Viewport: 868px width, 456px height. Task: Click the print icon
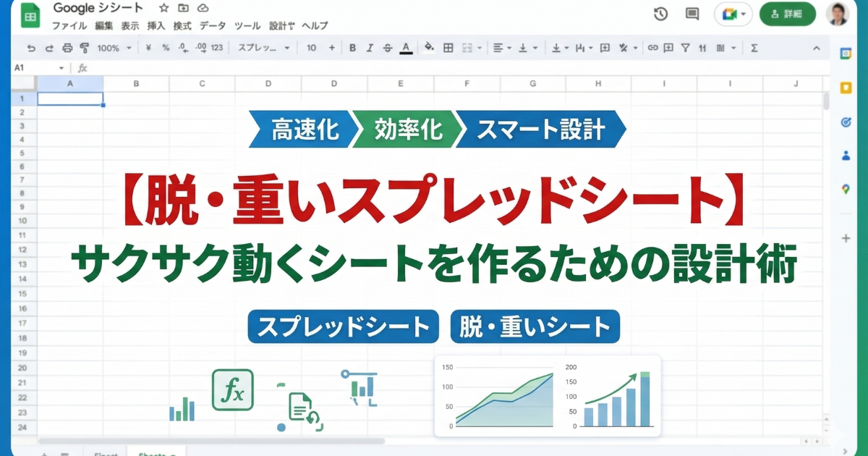pyautogui.click(x=67, y=48)
